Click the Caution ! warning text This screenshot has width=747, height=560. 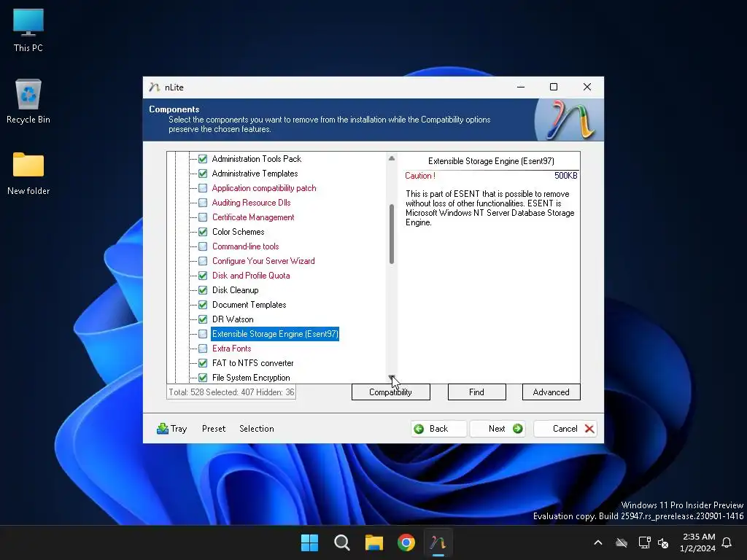click(419, 176)
